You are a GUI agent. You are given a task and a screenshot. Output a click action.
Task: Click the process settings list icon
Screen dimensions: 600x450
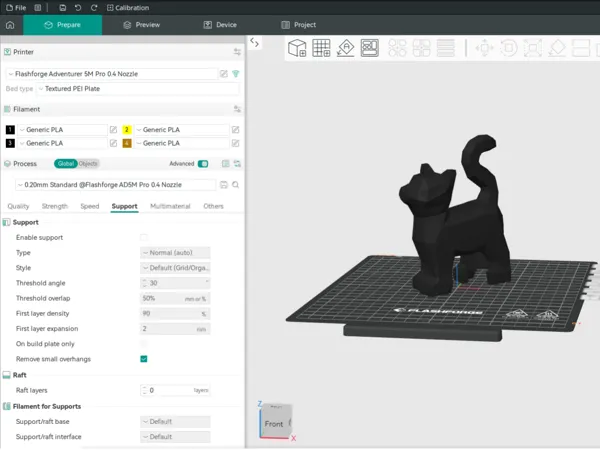225,164
